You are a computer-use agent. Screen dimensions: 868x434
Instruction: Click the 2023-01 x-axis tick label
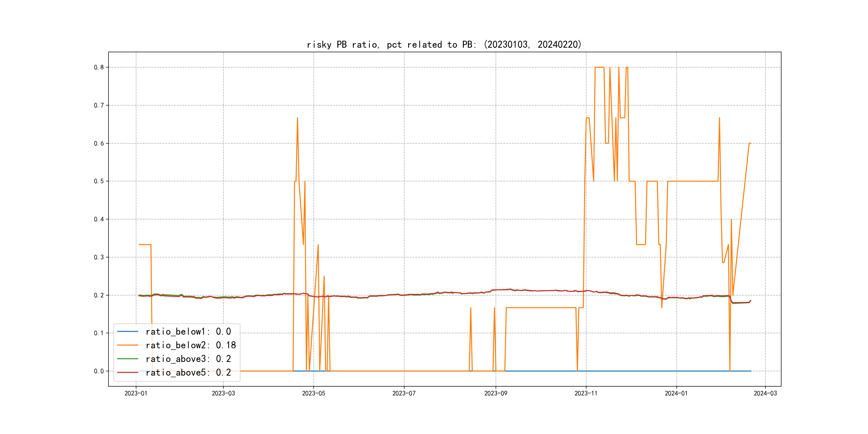click(136, 393)
